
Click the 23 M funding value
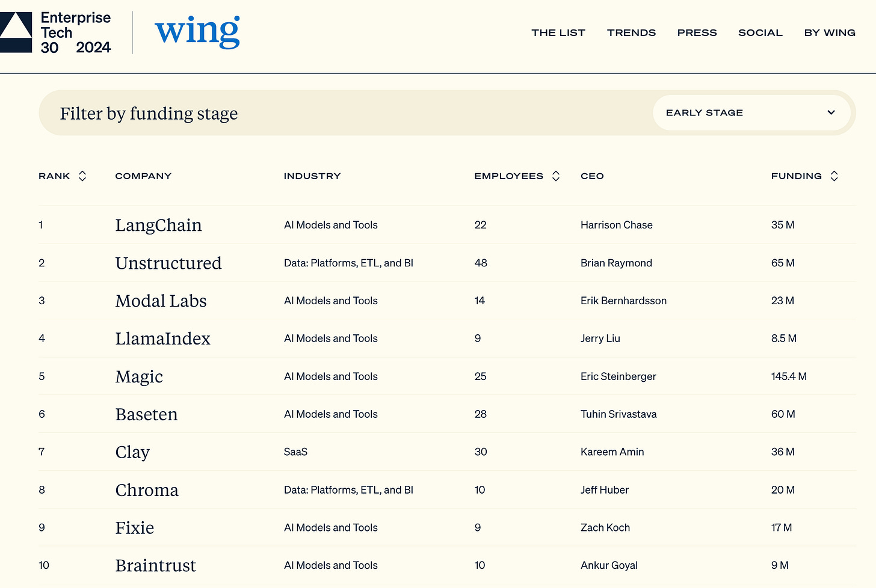coord(783,301)
